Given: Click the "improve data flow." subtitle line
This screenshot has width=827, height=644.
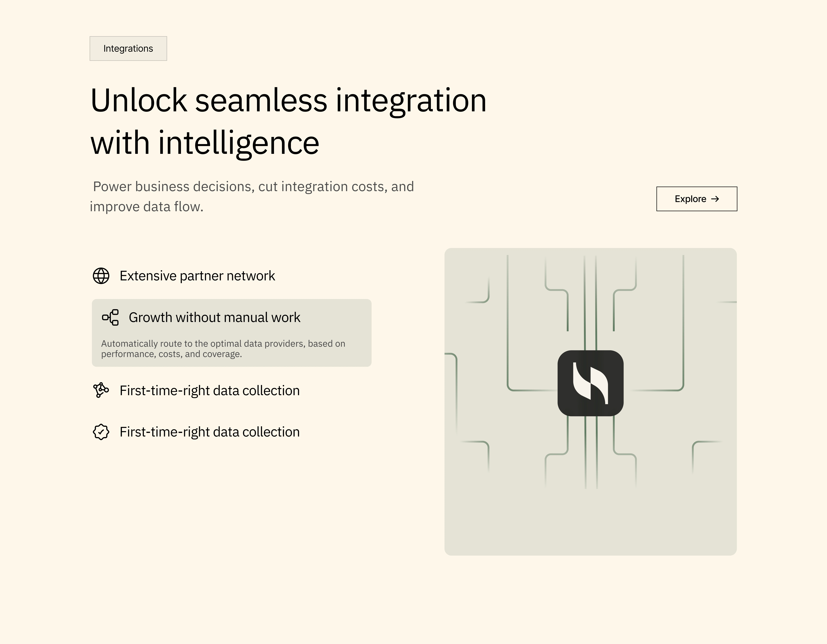Looking at the screenshot, I should click(x=147, y=207).
